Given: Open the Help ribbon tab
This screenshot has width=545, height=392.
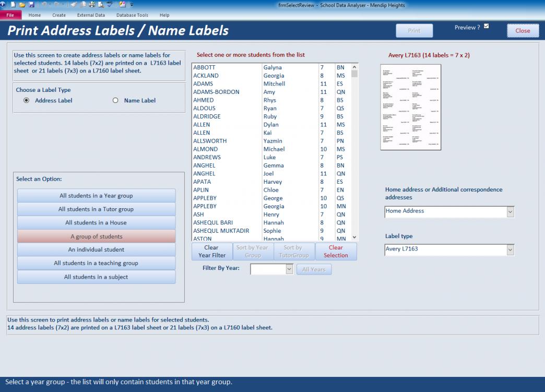Looking at the screenshot, I should (x=164, y=15).
